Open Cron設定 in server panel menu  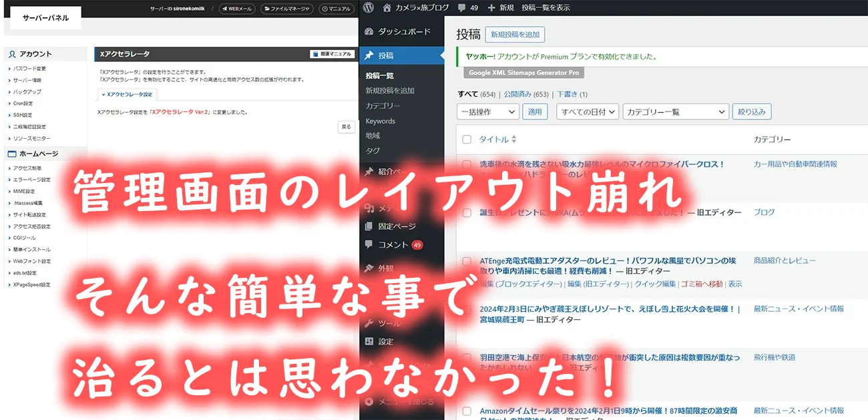(x=23, y=103)
